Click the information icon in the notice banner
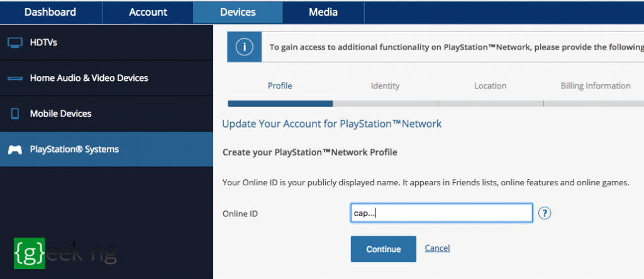Screen dimensions: 644x279 pos(245,47)
